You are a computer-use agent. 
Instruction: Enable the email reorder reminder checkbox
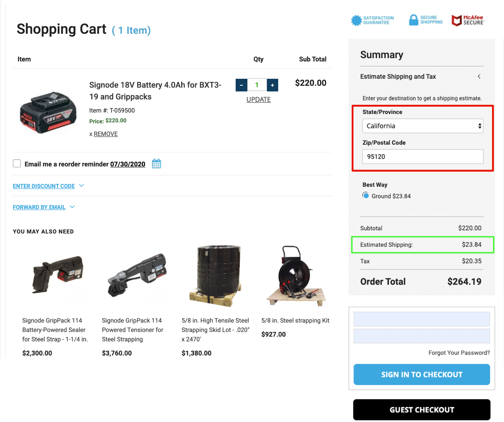point(17,164)
